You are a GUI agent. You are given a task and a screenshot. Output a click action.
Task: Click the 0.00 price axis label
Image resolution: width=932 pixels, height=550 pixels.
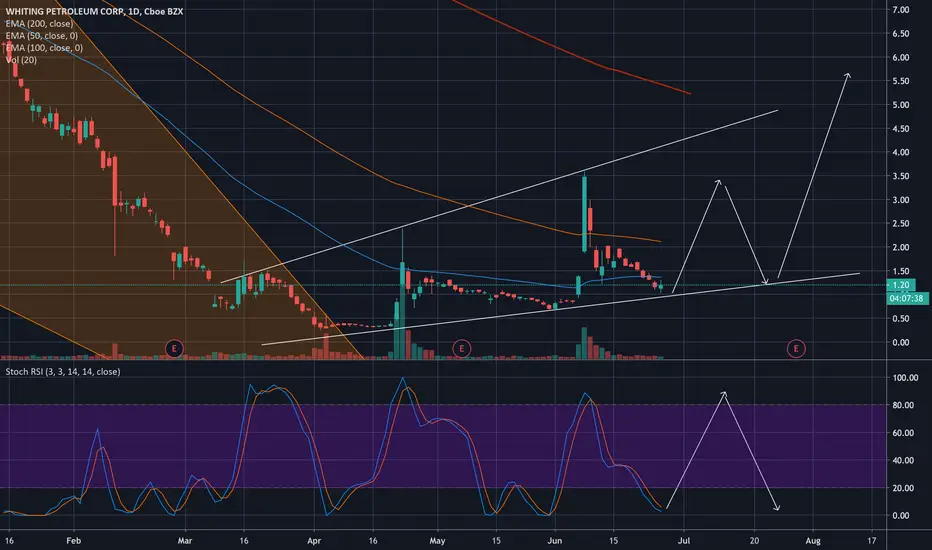pyautogui.click(x=900, y=342)
